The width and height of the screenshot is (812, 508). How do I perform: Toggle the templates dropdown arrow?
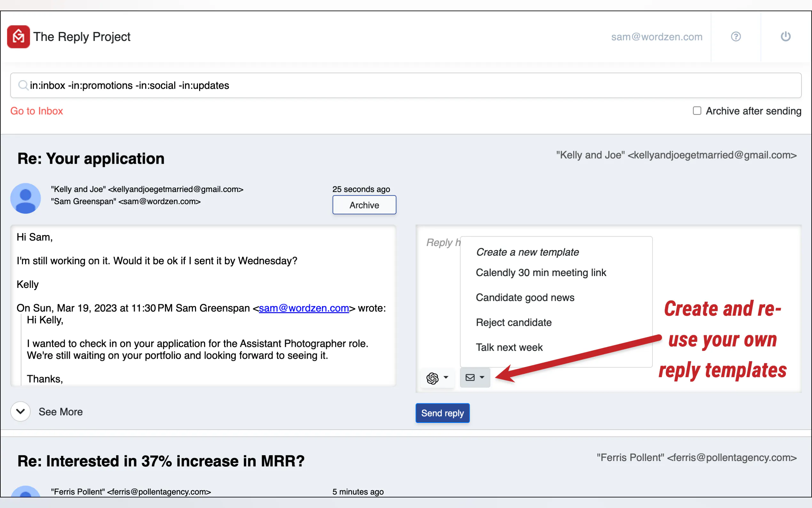pyautogui.click(x=482, y=377)
